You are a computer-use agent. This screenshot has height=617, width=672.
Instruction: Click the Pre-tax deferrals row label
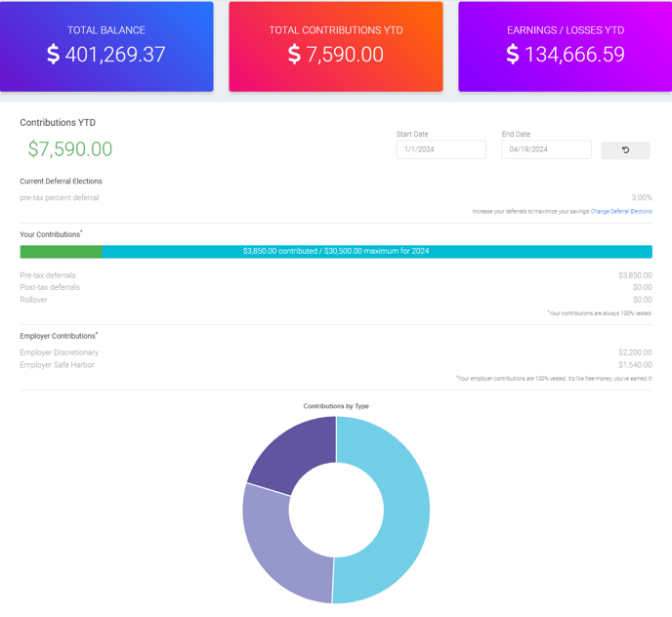pyautogui.click(x=48, y=275)
